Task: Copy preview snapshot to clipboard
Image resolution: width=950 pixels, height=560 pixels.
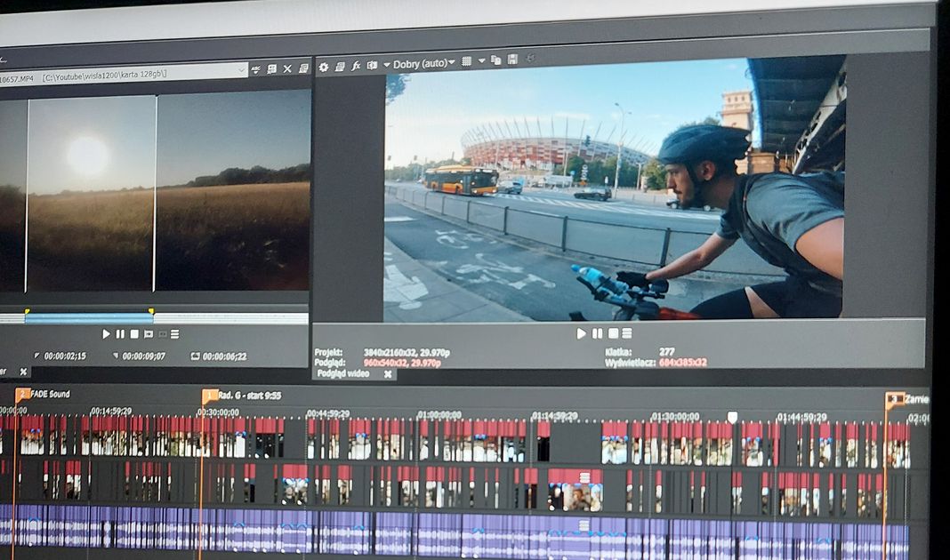Action: pos(496,60)
